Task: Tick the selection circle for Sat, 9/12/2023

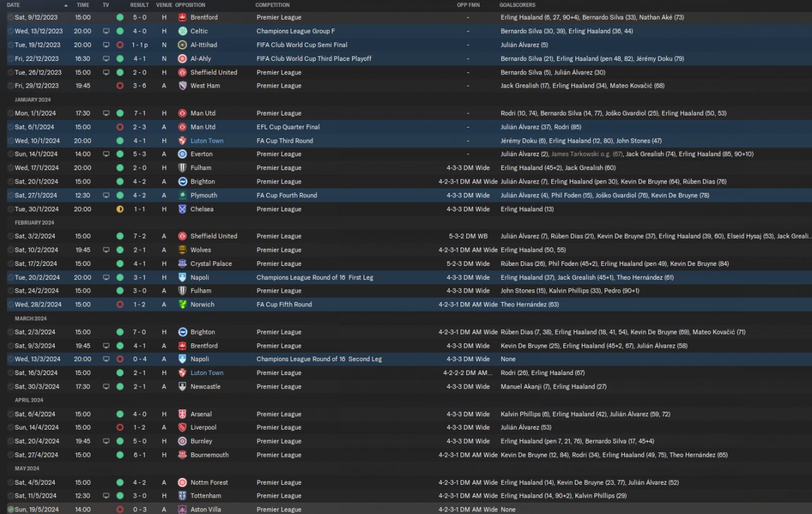Action: [10, 17]
